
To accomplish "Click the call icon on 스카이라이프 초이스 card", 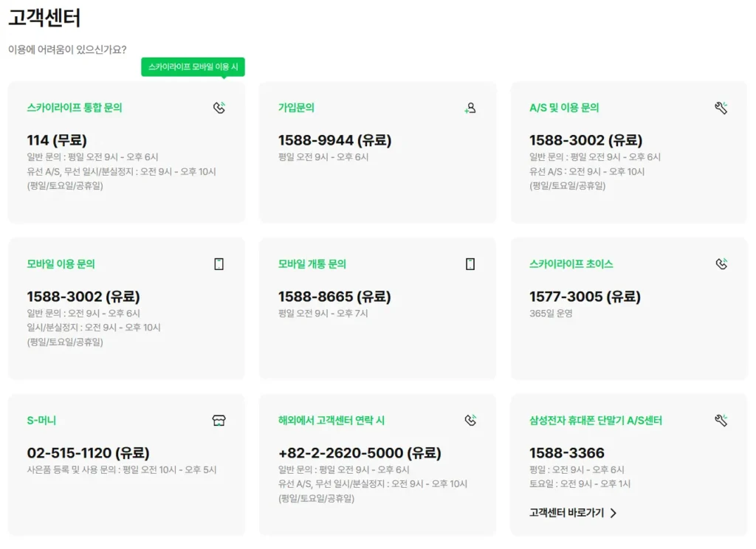I will click(721, 264).
